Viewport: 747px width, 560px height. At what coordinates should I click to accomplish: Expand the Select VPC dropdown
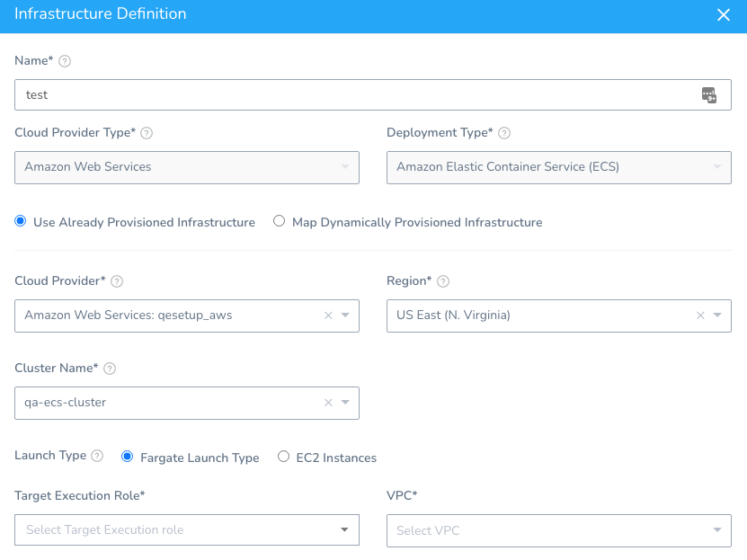click(x=559, y=530)
